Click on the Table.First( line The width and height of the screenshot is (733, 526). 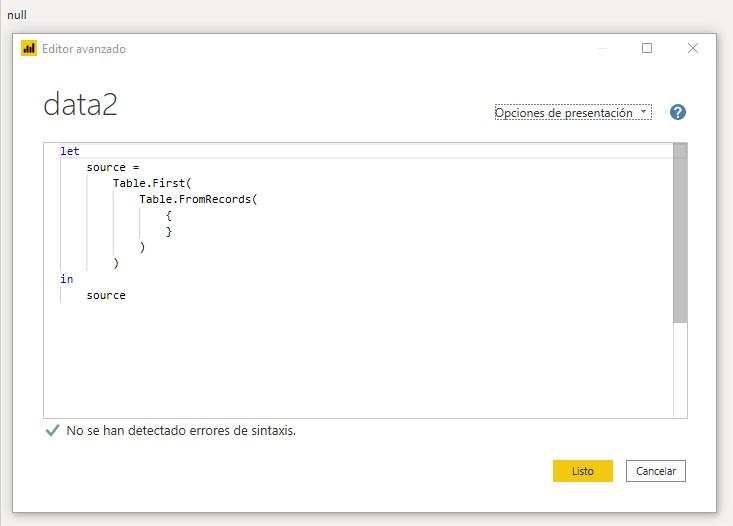pos(151,183)
